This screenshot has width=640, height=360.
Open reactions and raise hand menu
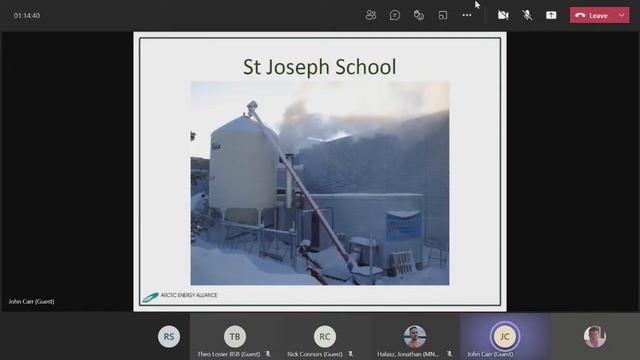(x=419, y=16)
